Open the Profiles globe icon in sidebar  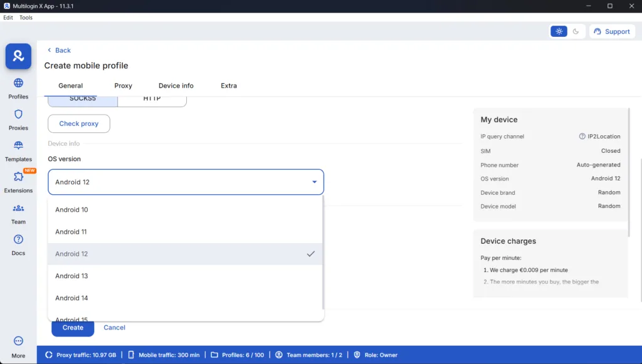[18, 83]
